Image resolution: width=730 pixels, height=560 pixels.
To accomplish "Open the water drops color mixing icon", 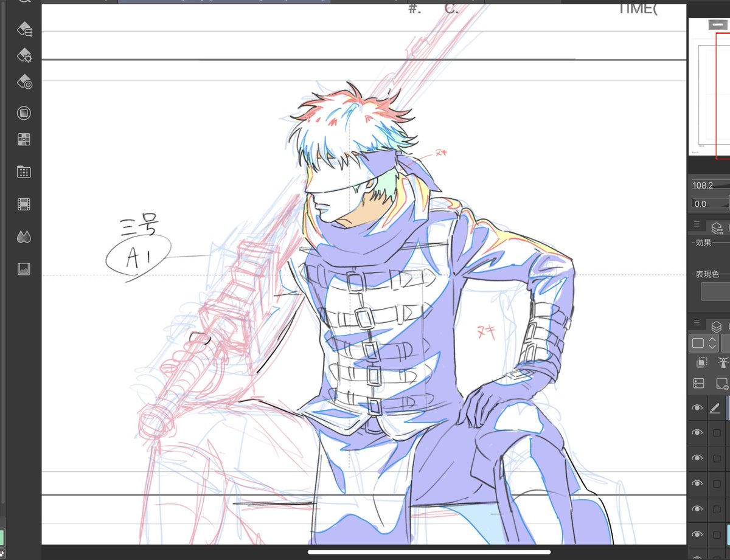I will 24,237.
